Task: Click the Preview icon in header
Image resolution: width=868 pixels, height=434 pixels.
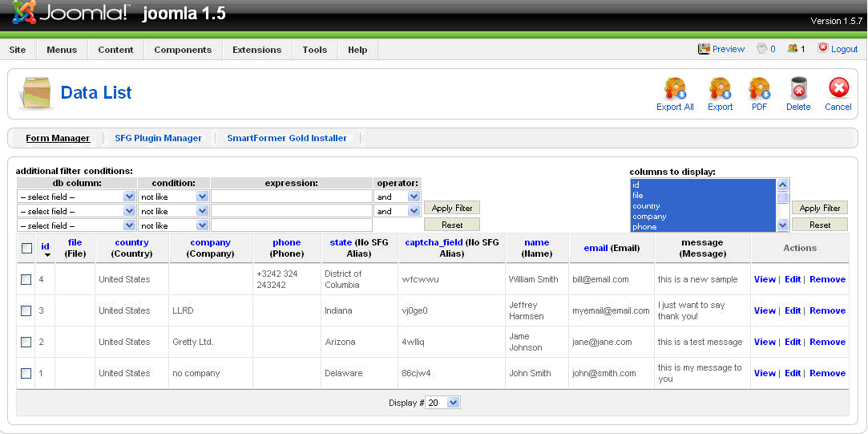Action: tap(704, 49)
